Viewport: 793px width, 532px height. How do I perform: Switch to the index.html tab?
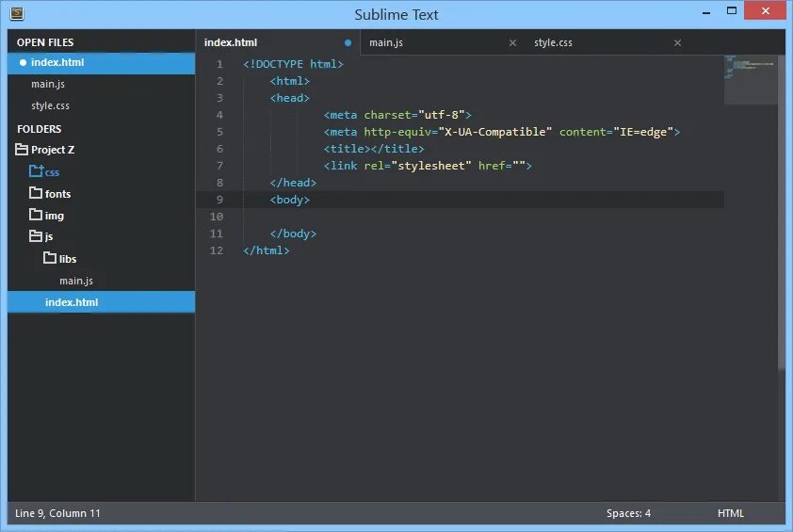[278, 42]
